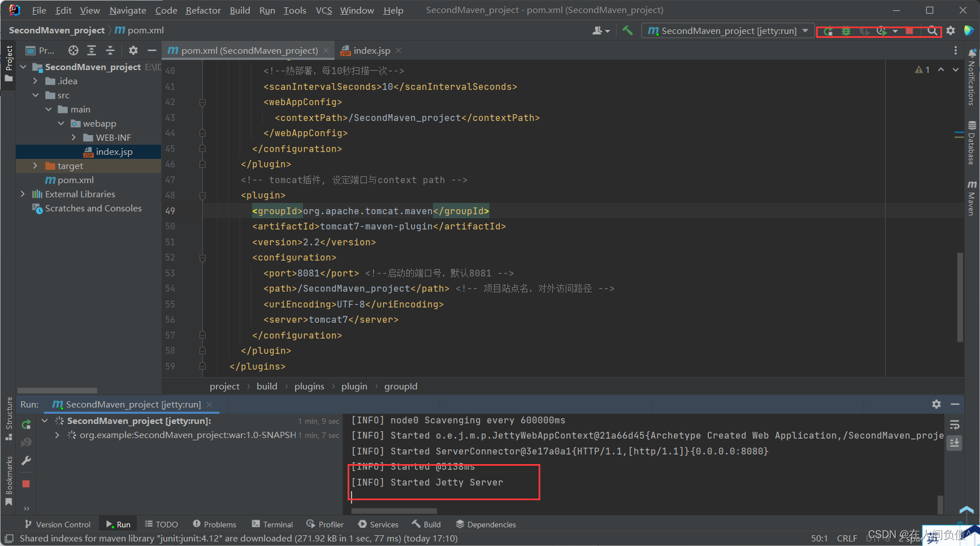Open the Bookmarks tool window
The height and width of the screenshot is (546, 980).
coord(8,480)
